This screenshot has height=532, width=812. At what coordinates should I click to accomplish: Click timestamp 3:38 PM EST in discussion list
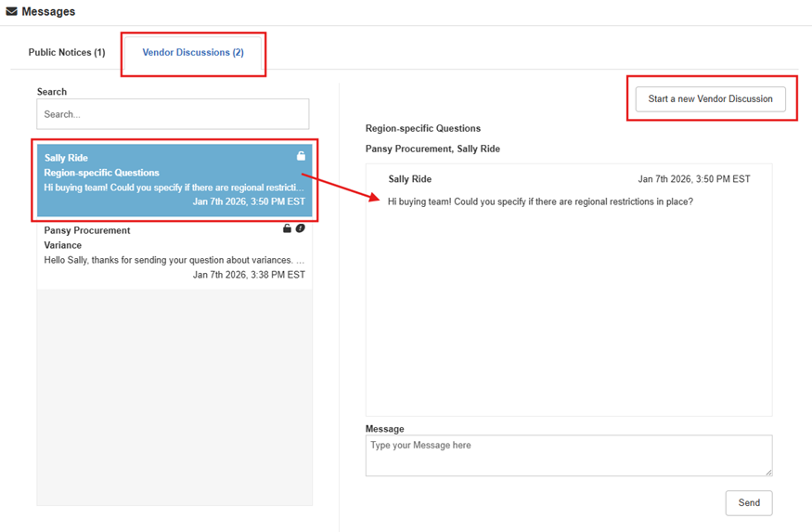click(249, 275)
